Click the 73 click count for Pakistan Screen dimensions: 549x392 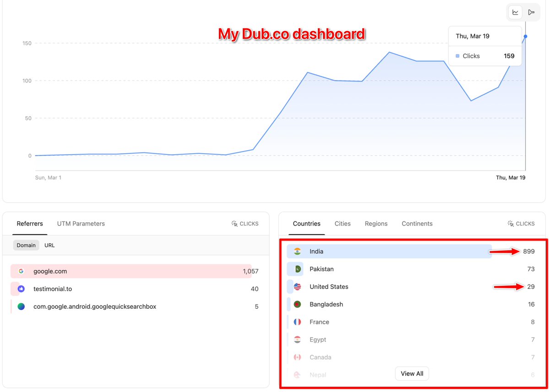click(531, 269)
